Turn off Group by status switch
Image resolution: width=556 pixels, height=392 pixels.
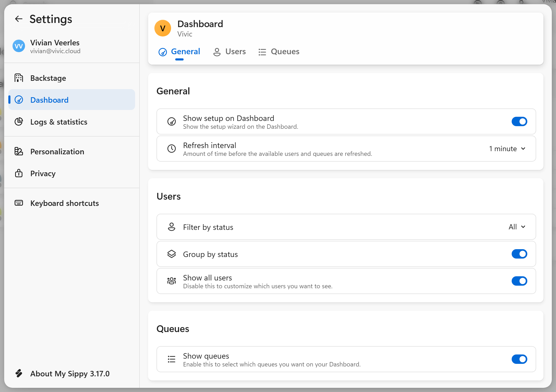pyautogui.click(x=519, y=254)
